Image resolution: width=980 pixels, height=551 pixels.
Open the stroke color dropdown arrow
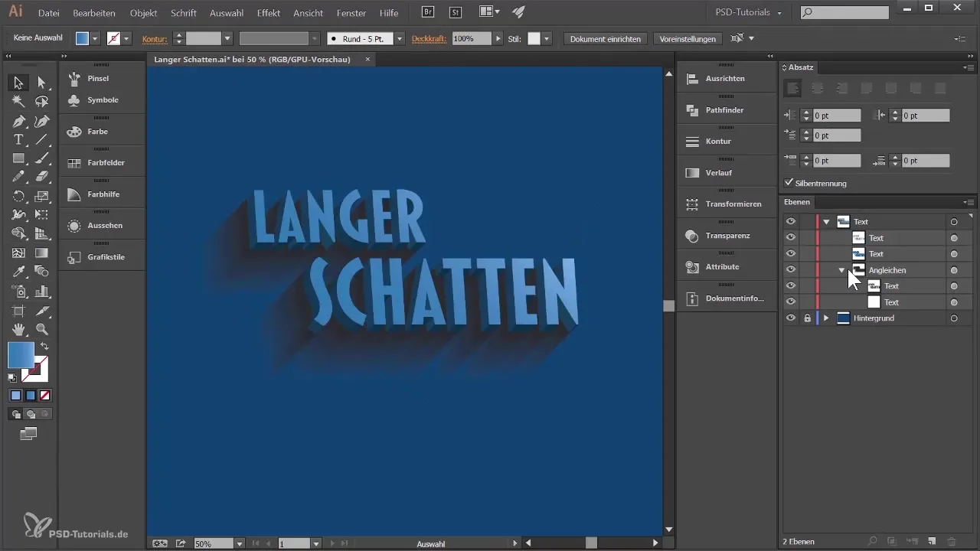click(x=126, y=38)
